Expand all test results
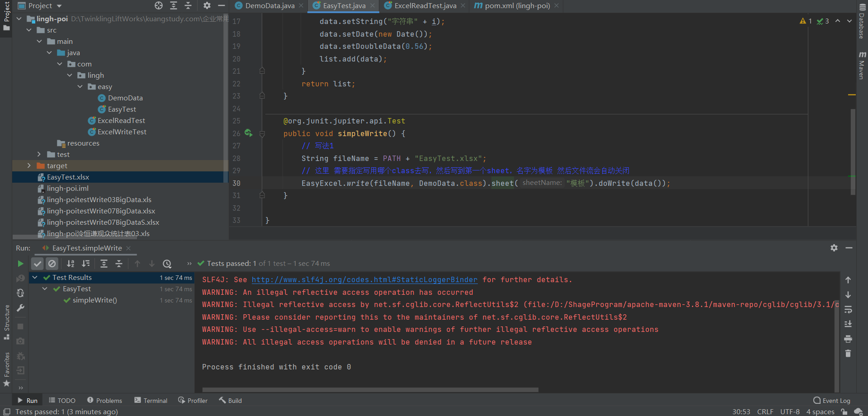868x416 pixels. coord(104,264)
